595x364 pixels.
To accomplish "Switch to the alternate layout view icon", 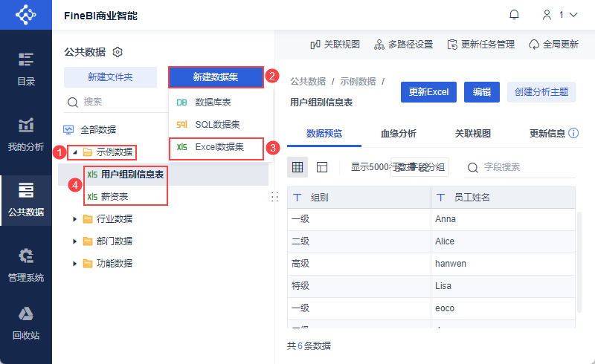I will pos(322,167).
